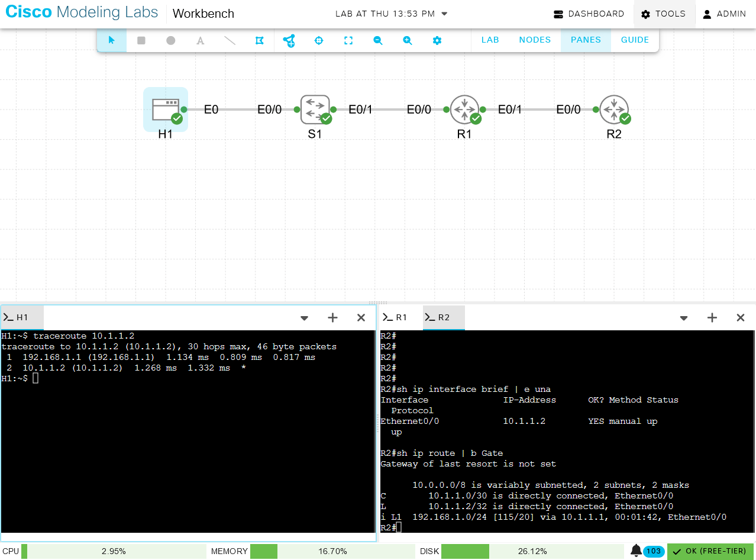Switch to the R1 console tab
This screenshot has height=560, width=756.
pos(401,317)
